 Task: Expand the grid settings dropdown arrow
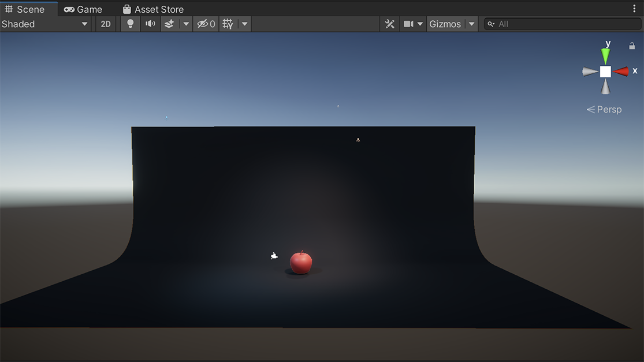[245, 24]
